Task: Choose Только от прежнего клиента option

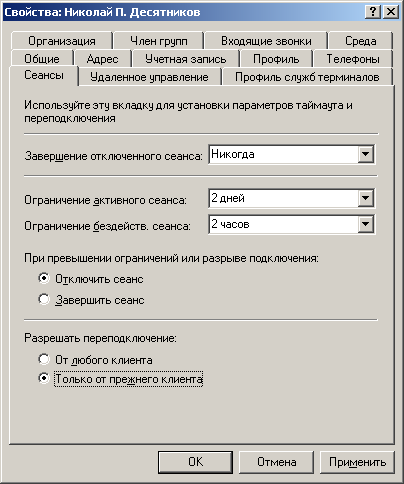Action: click(44, 378)
